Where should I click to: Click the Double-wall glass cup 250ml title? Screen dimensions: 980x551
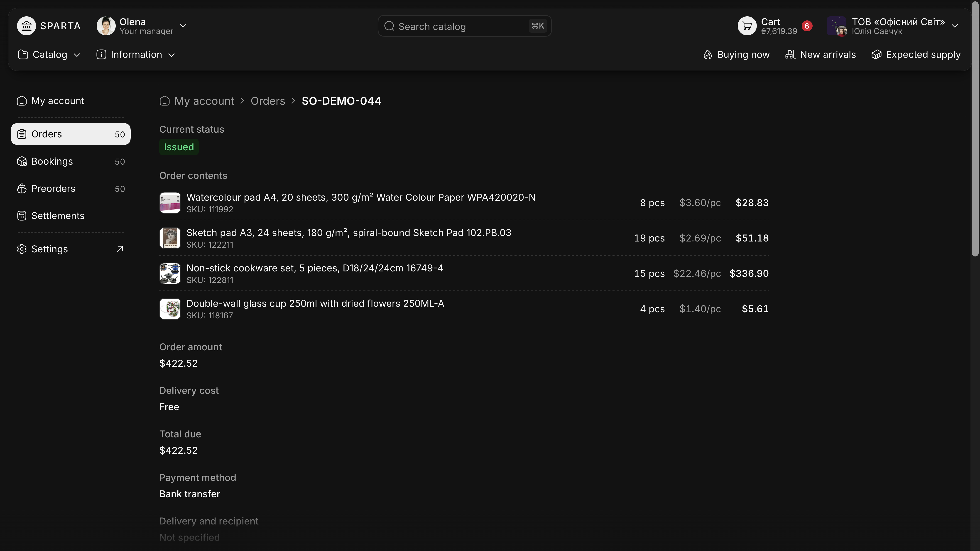pos(315,303)
